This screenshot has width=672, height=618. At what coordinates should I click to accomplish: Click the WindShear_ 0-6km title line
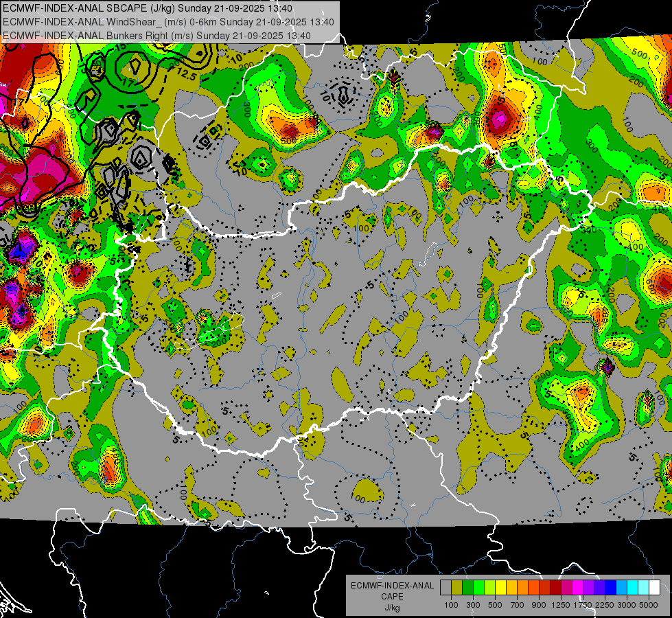(168, 22)
